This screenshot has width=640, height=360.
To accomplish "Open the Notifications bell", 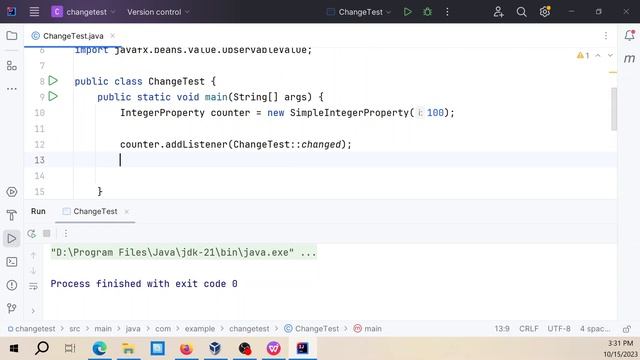I will click(629, 36).
